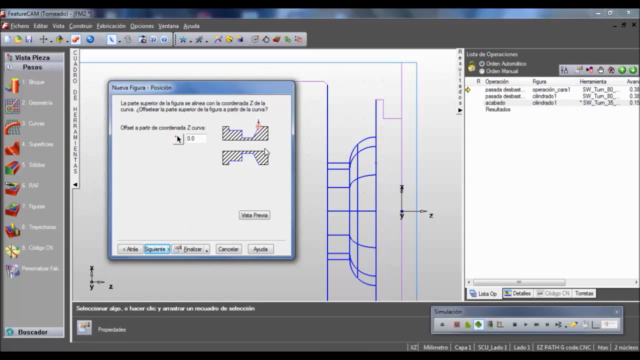Open dropdown arrow next to Finalizar button
The image size is (640, 360).
pyautogui.click(x=207, y=249)
